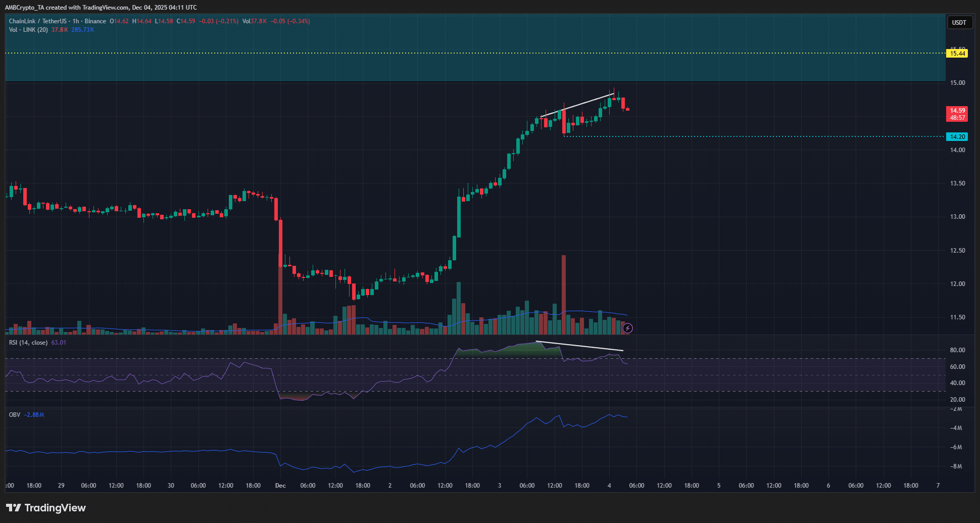This screenshot has width=980, height=523.
Task: Click the yellow 15.44 price label
Action: tap(957, 54)
